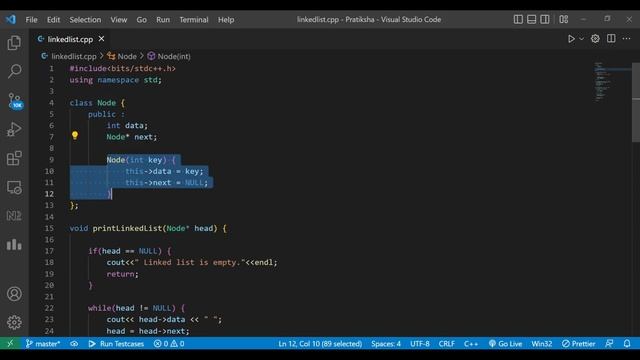This screenshot has height=360, width=640.
Task: Click 'class Node' on line 4
Action: pyautogui.click(x=93, y=103)
